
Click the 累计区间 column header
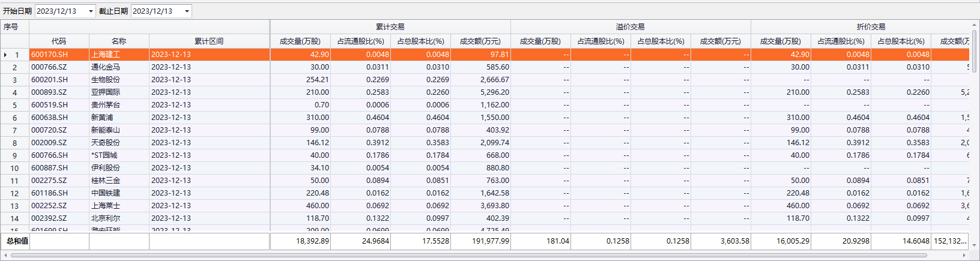coord(209,41)
